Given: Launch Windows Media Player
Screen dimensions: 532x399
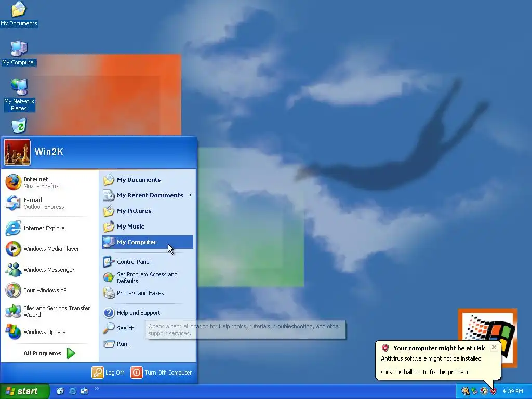Looking at the screenshot, I should coord(49,249).
